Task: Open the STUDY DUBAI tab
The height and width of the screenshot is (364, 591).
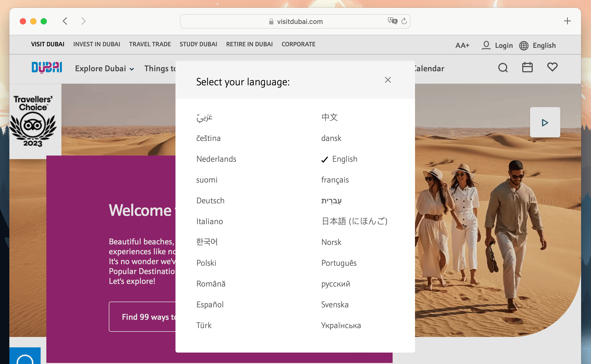Action: (x=198, y=44)
